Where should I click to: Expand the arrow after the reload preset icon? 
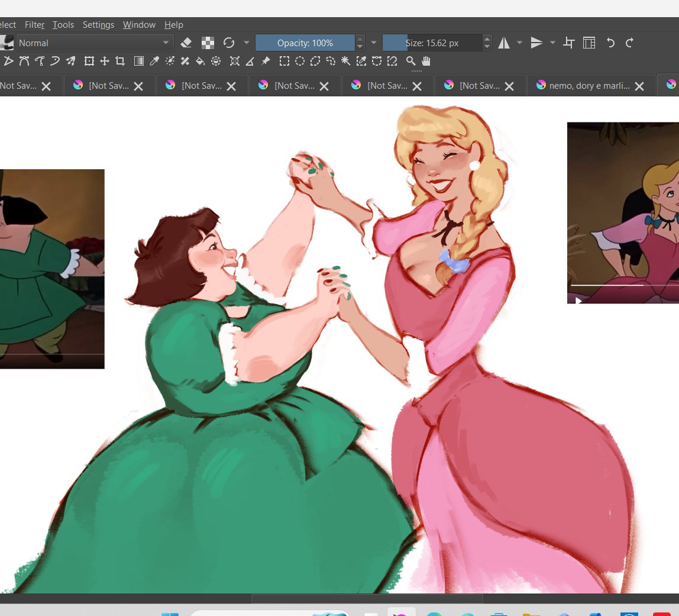pos(247,43)
